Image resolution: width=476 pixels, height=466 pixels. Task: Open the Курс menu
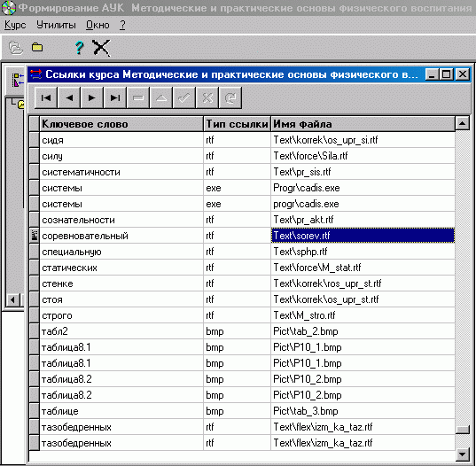pyautogui.click(x=15, y=25)
